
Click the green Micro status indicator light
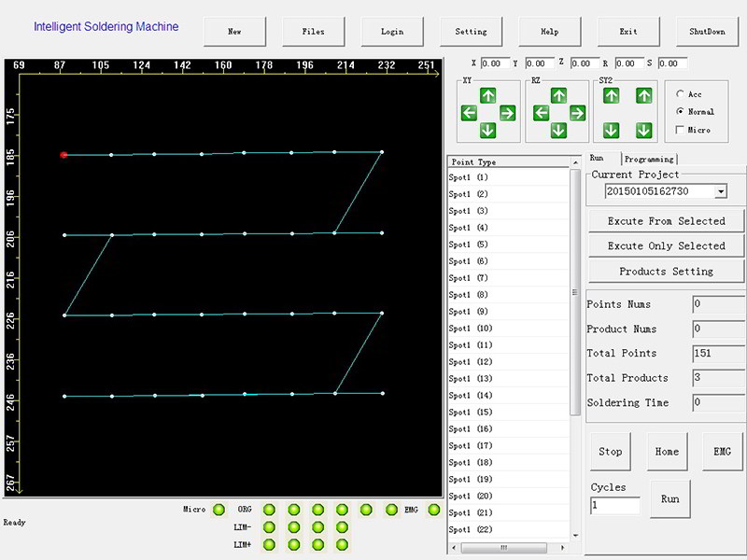218,510
